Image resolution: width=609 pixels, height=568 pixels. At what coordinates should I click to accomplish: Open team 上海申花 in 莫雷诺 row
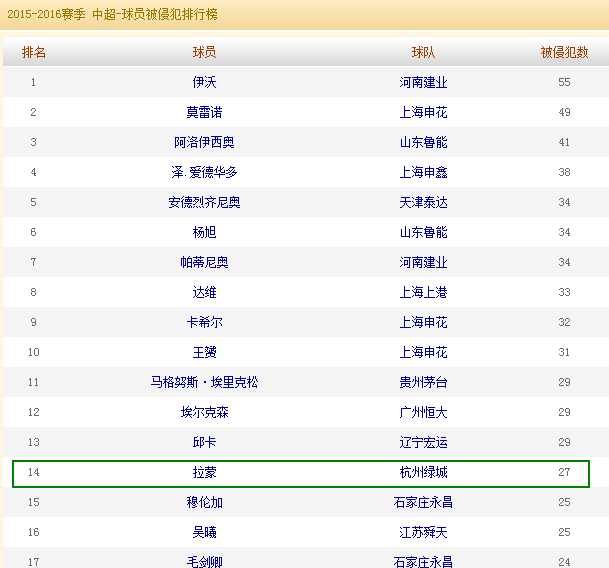pyautogui.click(x=423, y=112)
